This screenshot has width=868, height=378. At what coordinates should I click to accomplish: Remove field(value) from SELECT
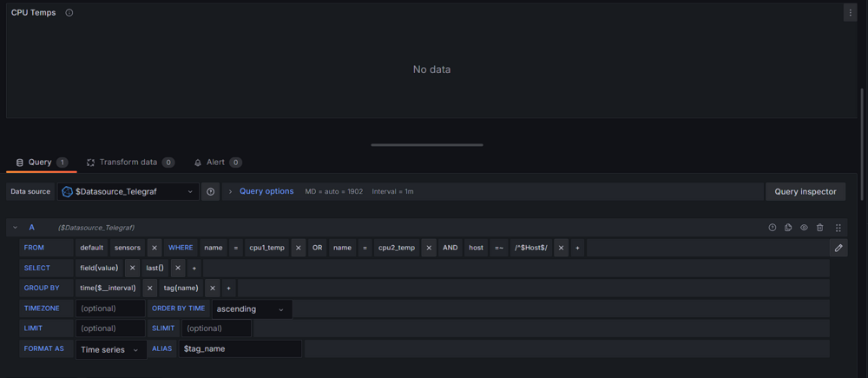click(132, 268)
